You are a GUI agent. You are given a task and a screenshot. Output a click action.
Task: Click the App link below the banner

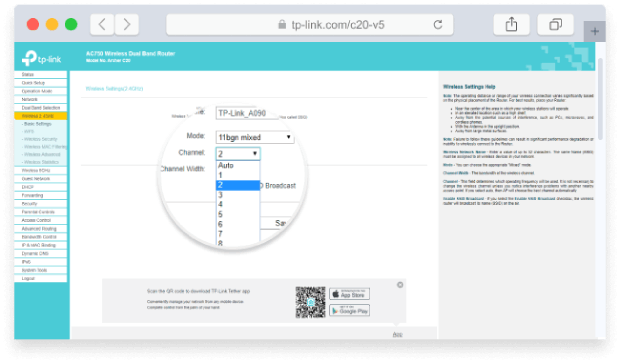397,335
